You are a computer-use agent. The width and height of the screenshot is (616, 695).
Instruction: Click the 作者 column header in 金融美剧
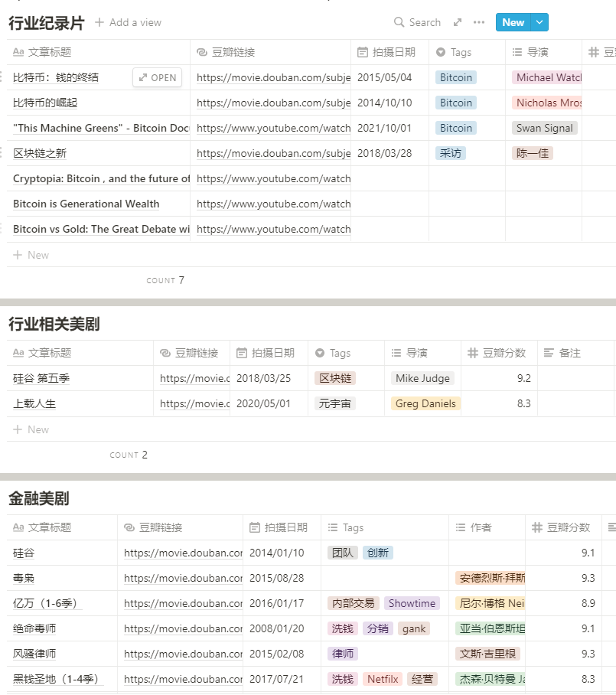click(x=487, y=527)
